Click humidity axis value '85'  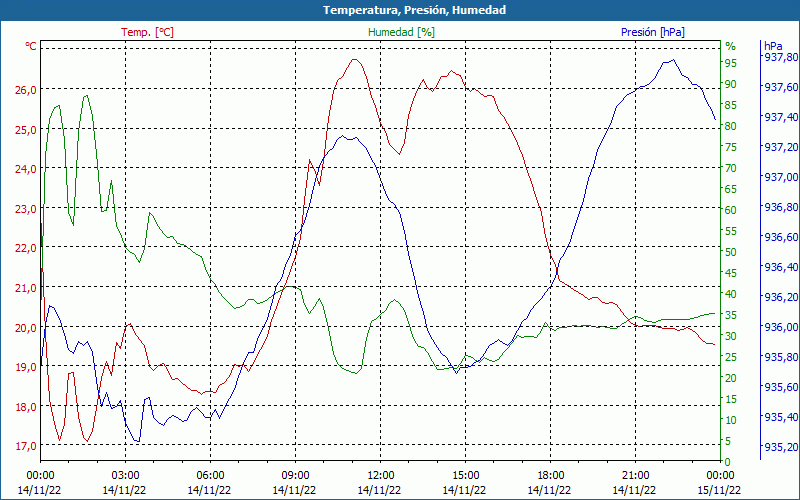[x=731, y=105]
